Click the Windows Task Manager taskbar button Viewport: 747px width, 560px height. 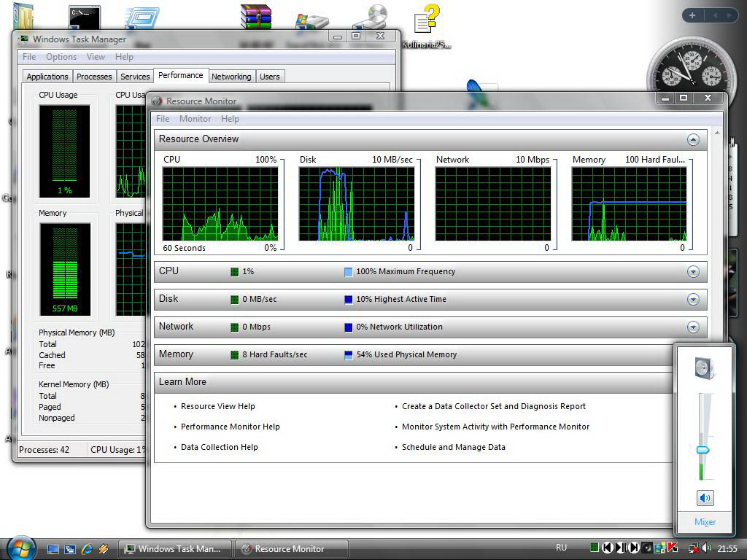pyautogui.click(x=174, y=549)
